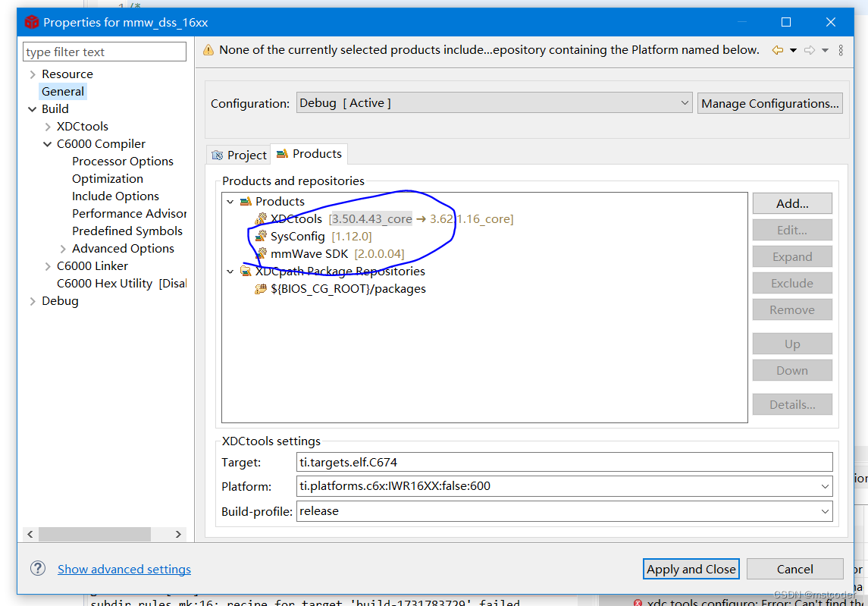This screenshot has height=606, width=868.
Task: Click the Cancel button
Action: [x=795, y=569]
